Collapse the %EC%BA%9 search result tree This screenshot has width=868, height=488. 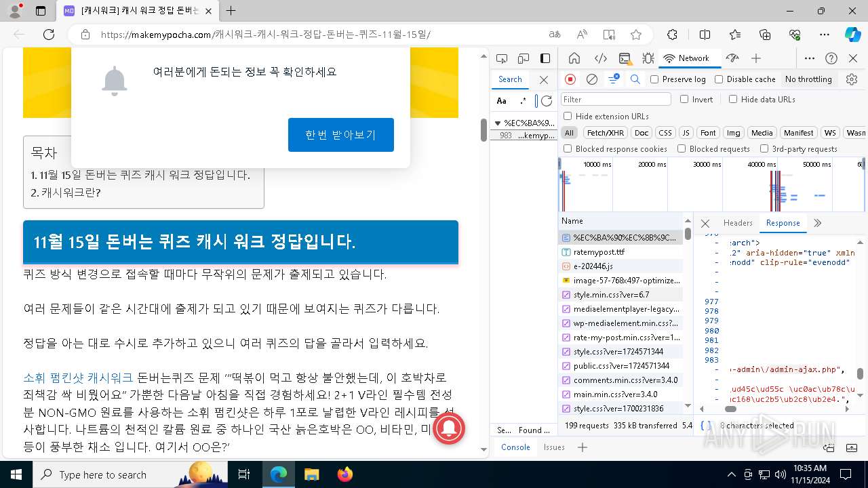pyautogui.click(x=498, y=123)
